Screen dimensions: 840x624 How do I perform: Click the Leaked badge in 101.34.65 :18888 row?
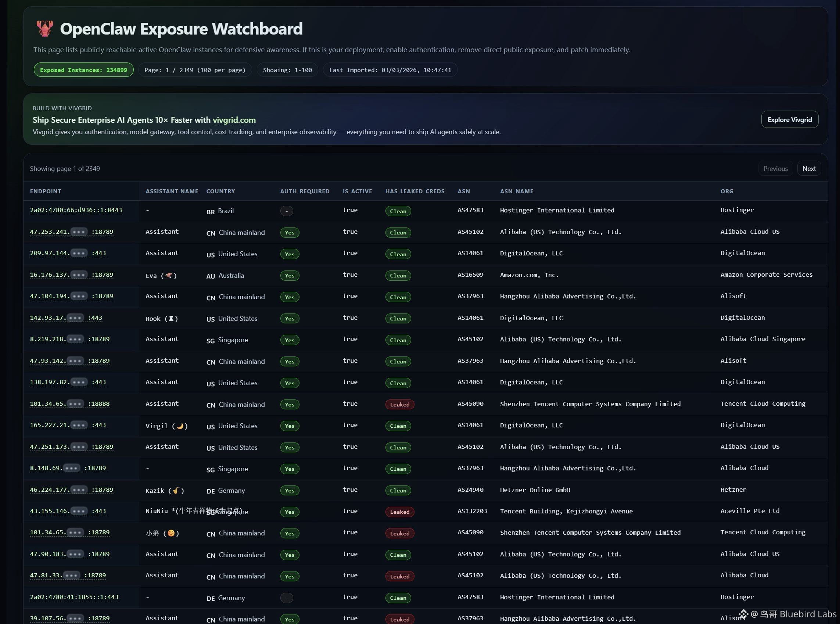pos(399,405)
